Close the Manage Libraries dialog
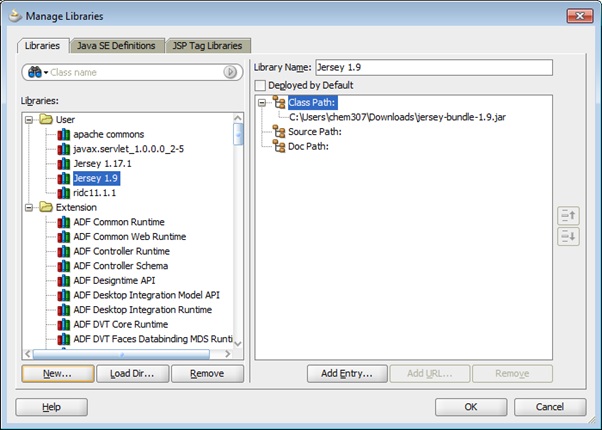Image resolution: width=602 pixels, height=430 pixels. (x=580, y=16)
